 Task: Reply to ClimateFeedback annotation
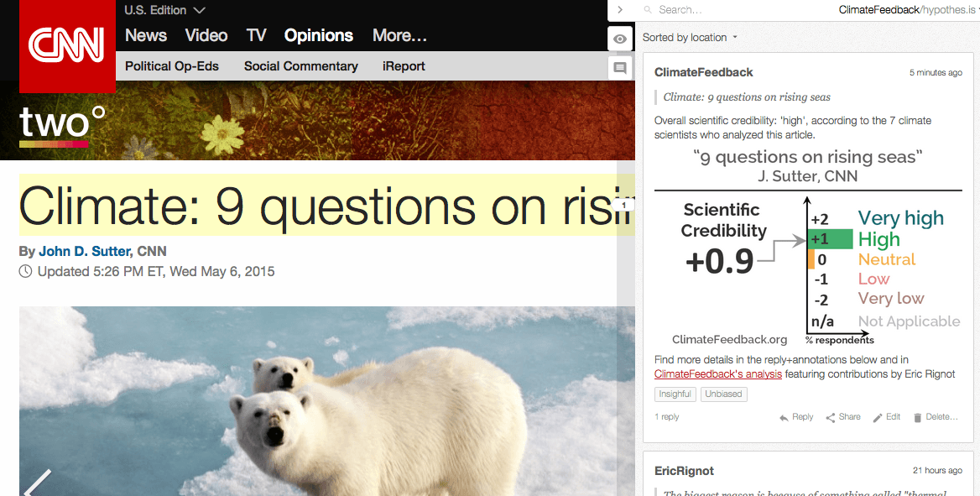[796, 417]
